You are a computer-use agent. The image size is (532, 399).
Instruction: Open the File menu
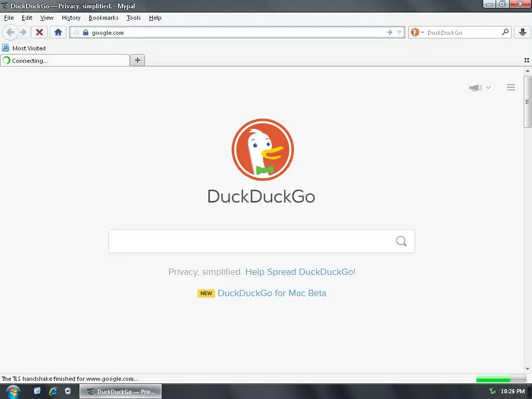click(x=9, y=18)
